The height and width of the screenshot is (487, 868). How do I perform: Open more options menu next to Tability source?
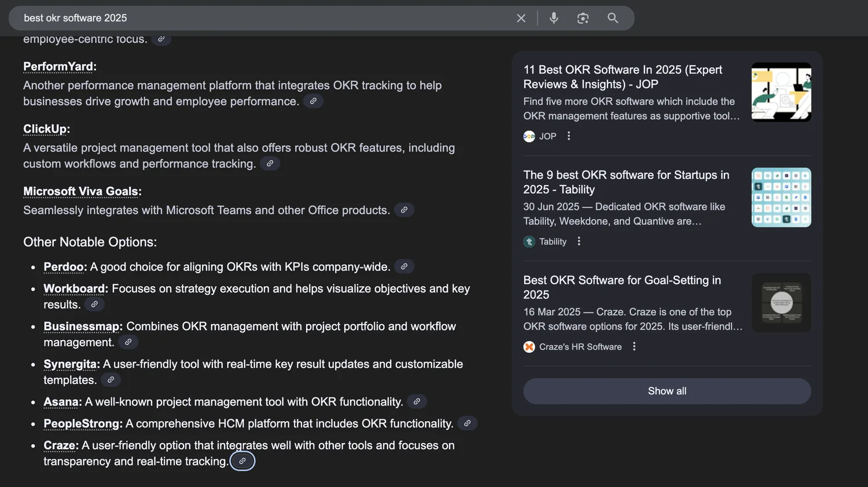click(x=579, y=241)
